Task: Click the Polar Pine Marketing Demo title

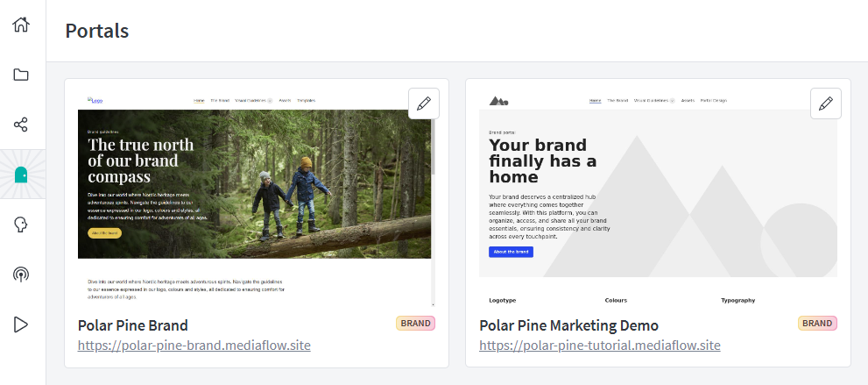Action: [568, 325]
